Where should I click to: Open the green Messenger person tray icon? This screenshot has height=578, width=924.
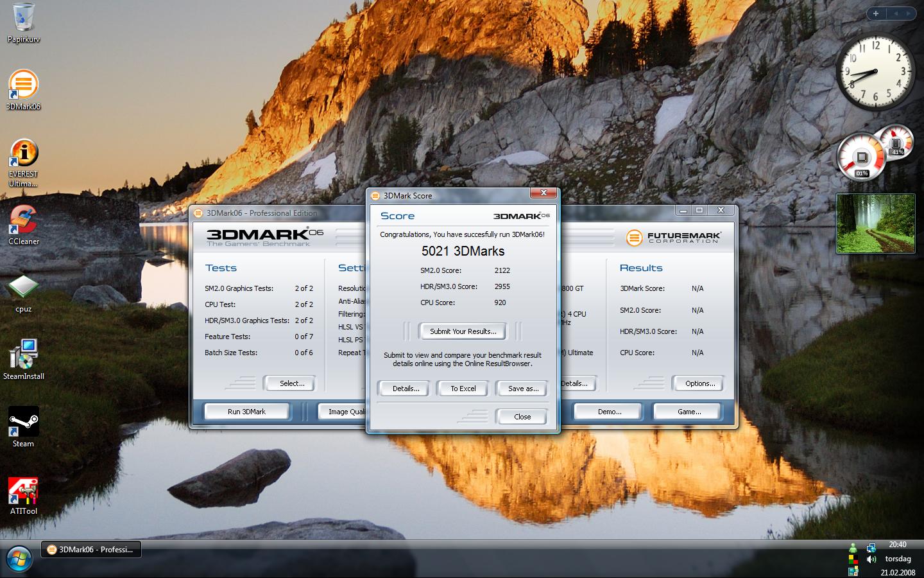(x=853, y=548)
